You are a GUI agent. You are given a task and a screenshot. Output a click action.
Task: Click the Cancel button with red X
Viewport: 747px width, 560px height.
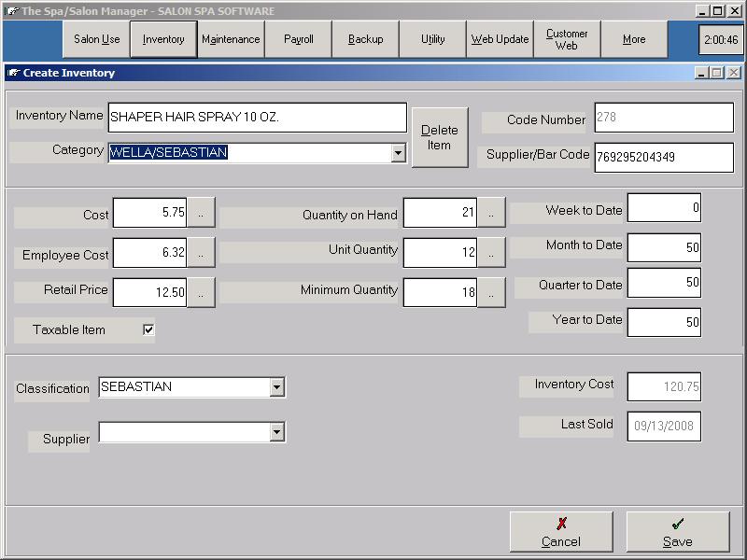tap(560, 532)
